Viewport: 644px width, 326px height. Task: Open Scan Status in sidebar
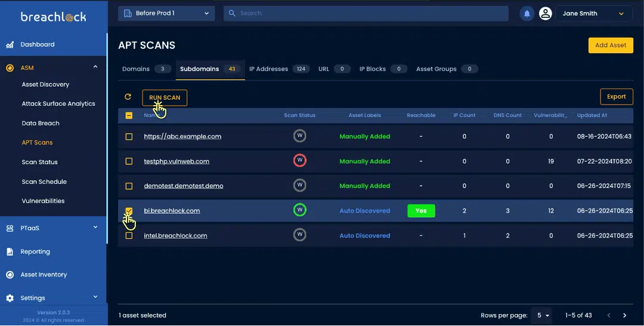tap(39, 162)
